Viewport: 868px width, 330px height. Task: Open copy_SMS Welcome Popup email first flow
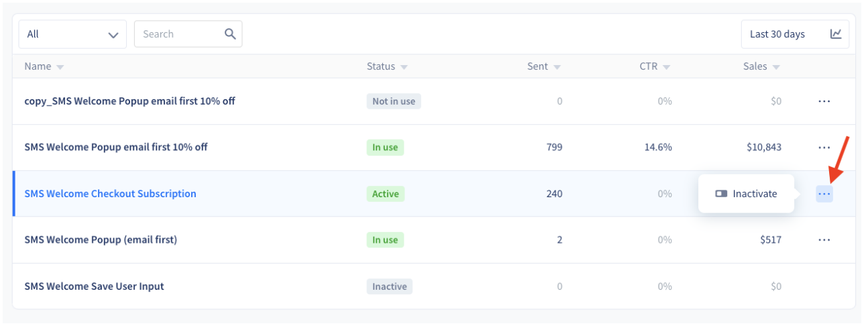coord(129,101)
